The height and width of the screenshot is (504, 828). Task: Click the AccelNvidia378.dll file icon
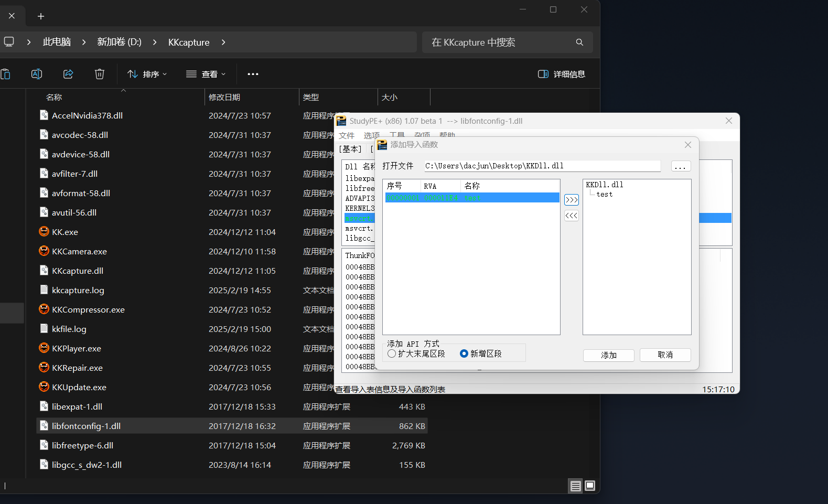pos(44,115)
